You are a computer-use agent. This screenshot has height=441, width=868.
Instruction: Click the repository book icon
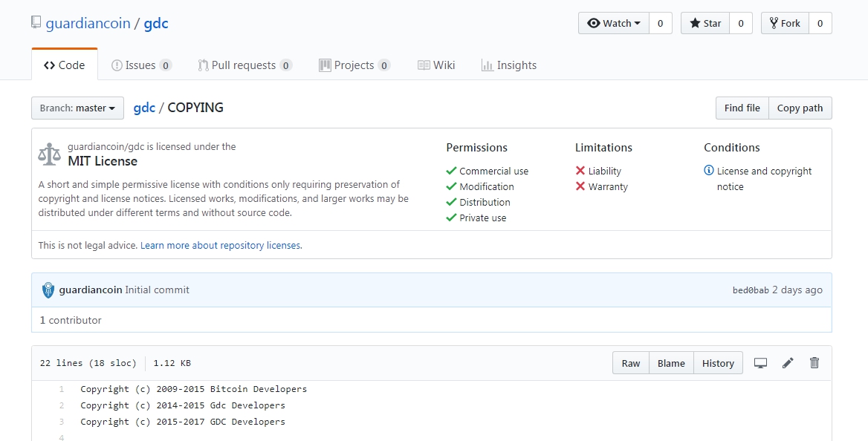coord(36,22)
